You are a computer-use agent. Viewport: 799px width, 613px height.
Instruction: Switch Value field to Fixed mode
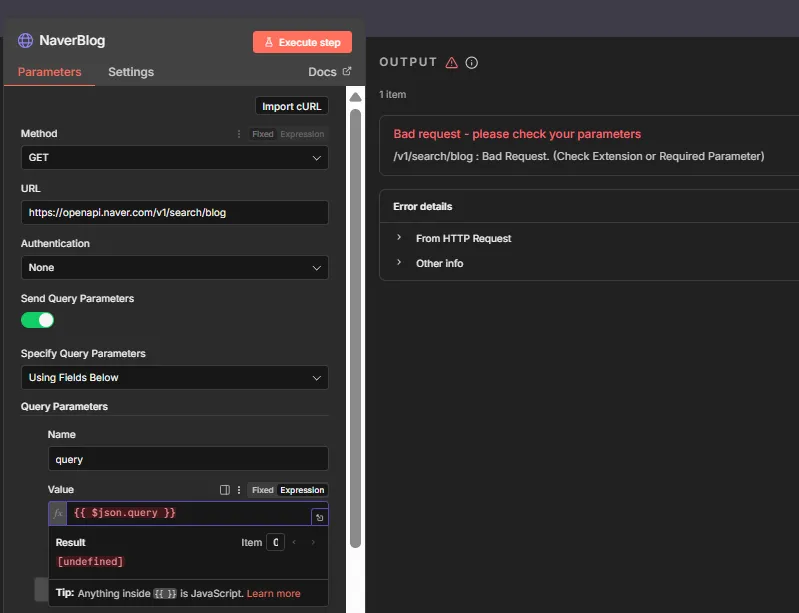(x=262, y=490)
